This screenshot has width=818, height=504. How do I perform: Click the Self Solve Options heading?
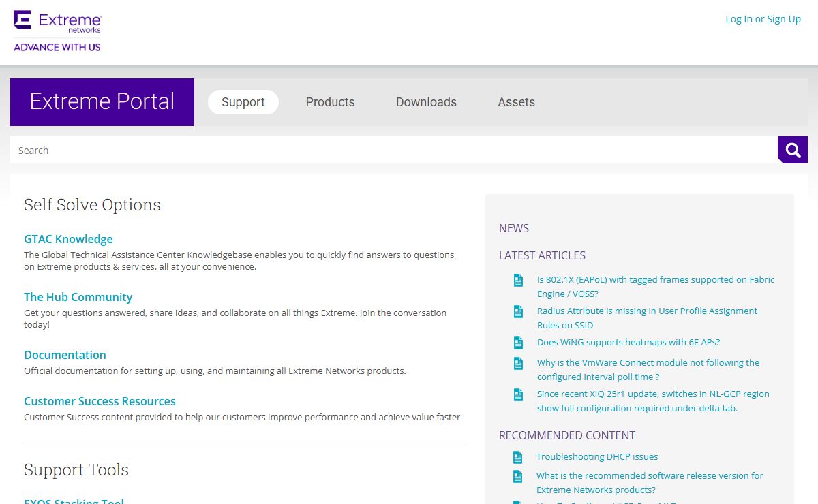tap(92, 205)
